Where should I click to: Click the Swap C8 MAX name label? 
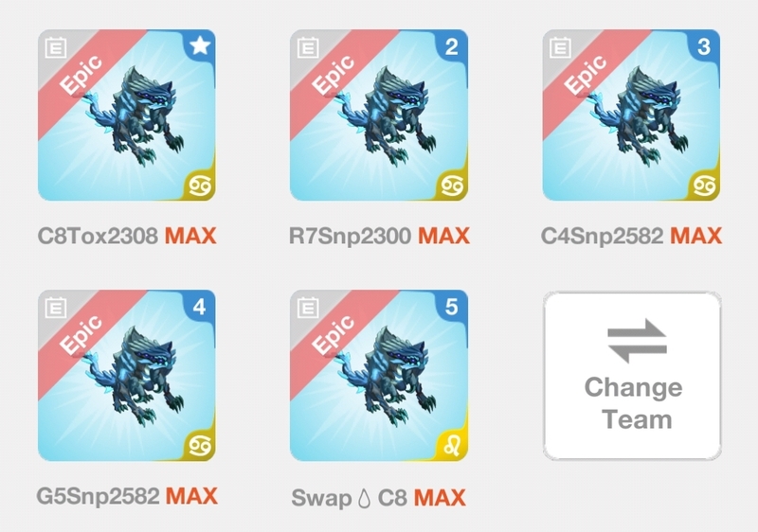378,498
